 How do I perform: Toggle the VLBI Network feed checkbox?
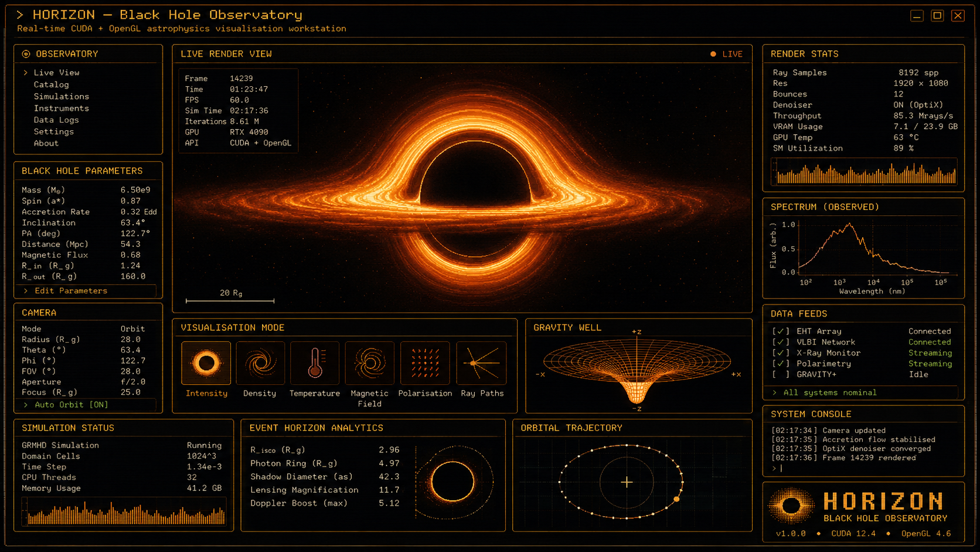pyautogui.click(x=781, y=342)
